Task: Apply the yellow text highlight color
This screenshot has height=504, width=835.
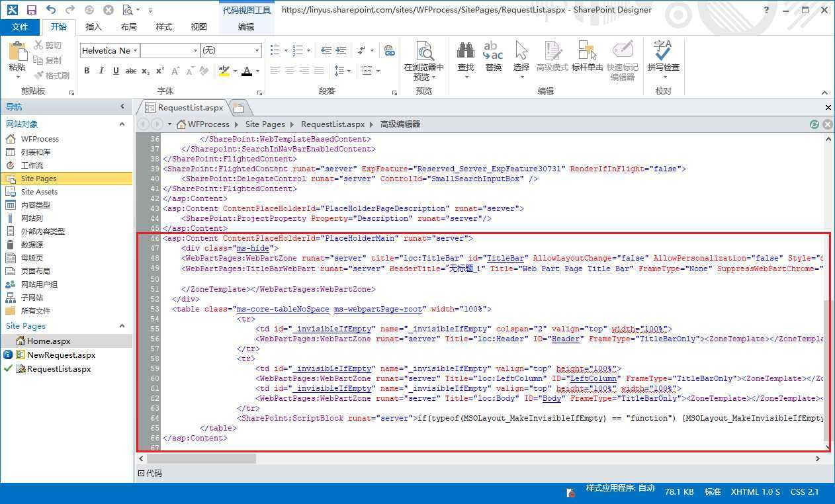Action: 224,71
